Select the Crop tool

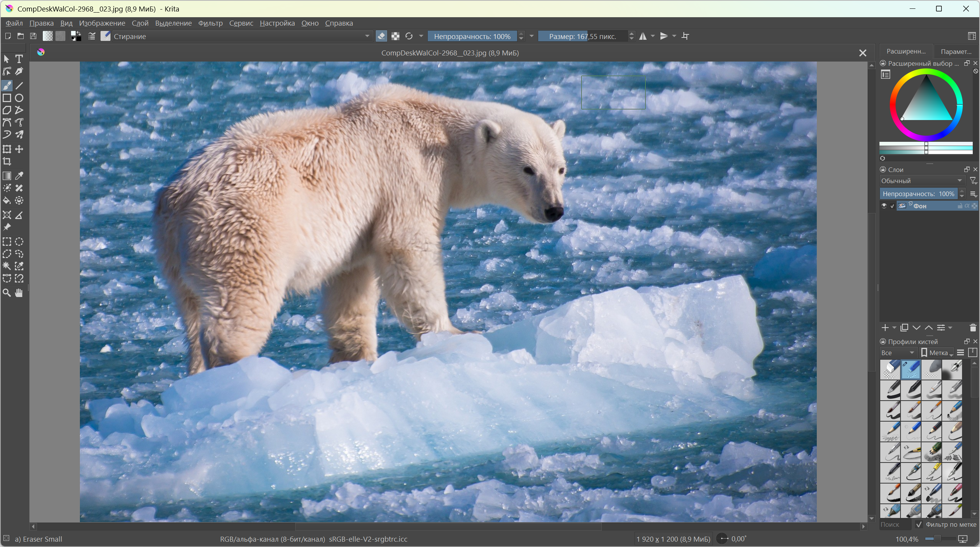(7, 161)
